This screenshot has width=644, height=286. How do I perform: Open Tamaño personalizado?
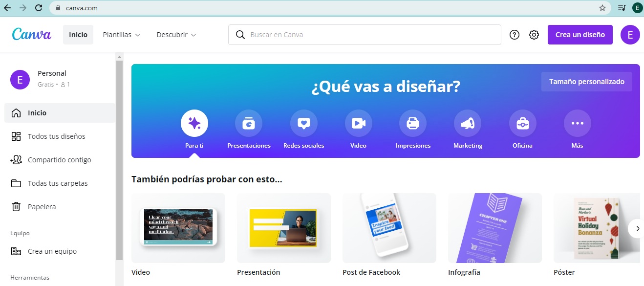point(586,81)
